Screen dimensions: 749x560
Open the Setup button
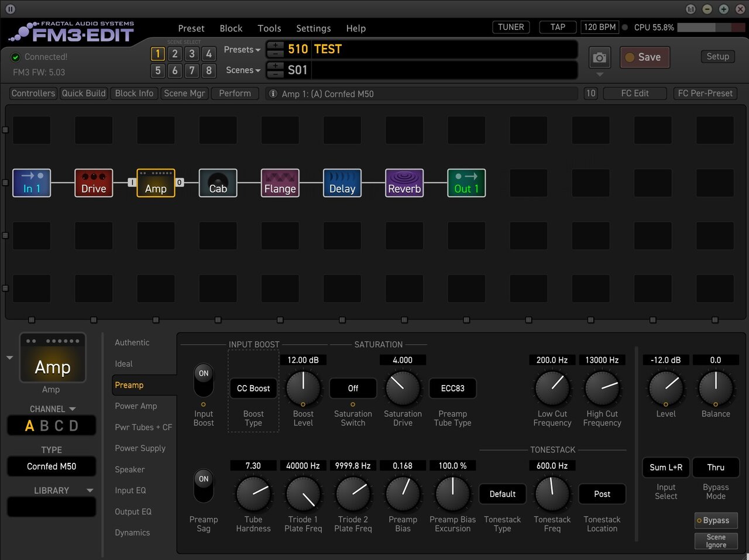point(717,57)
